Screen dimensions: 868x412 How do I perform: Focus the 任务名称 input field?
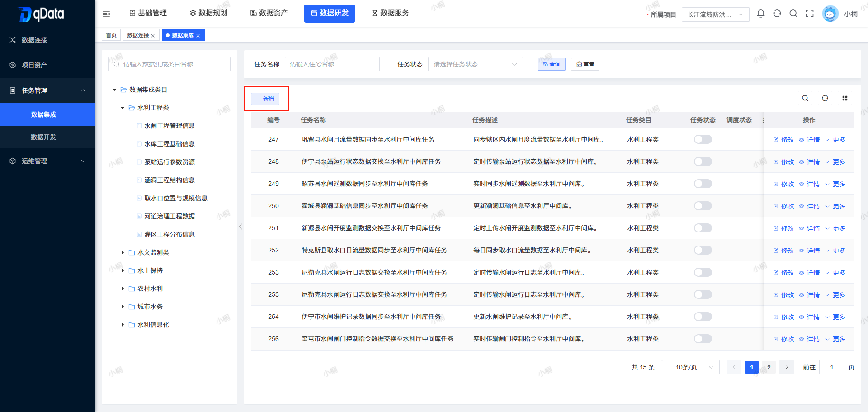click(x=332, y=64)
